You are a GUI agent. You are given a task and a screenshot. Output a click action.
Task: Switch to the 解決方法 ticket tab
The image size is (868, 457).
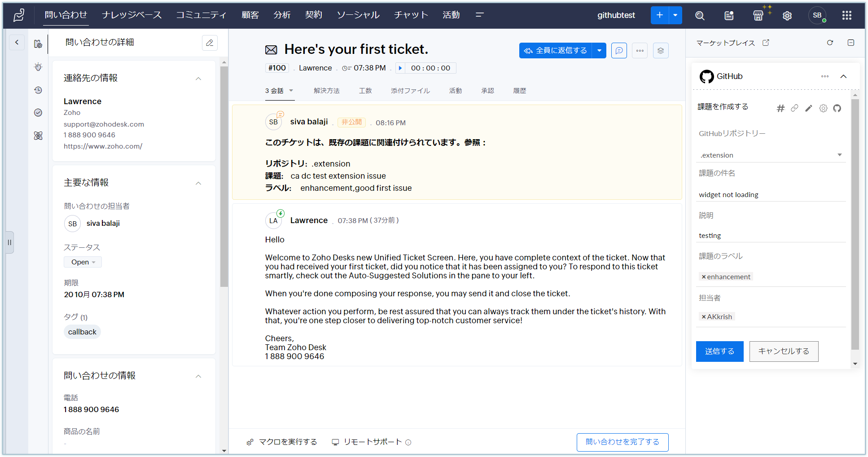click(x=327, y=91)
